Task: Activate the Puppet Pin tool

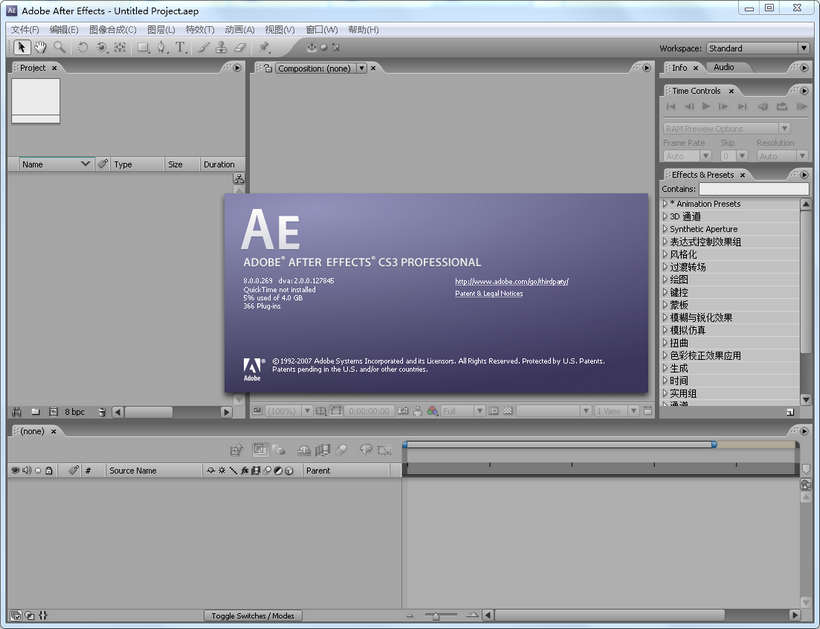Action: pyautogui.click(x=264, y=48)
